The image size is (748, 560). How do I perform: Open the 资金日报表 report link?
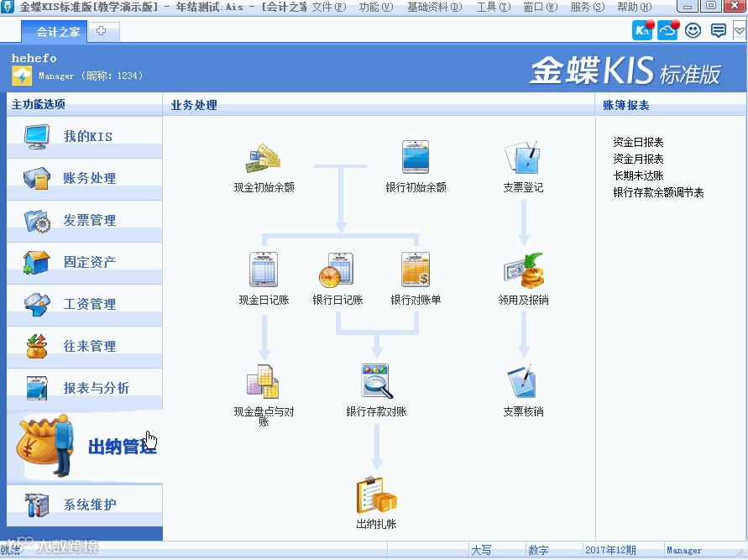tap(638, 142)
